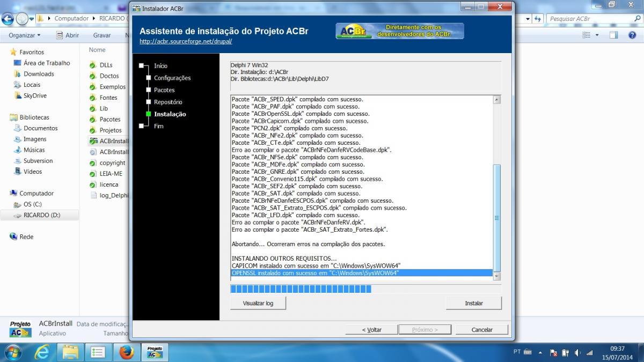644x362 pixels.
Task: Select the DLLs folder
Action: pyautogui.click(x=106, y=65)
